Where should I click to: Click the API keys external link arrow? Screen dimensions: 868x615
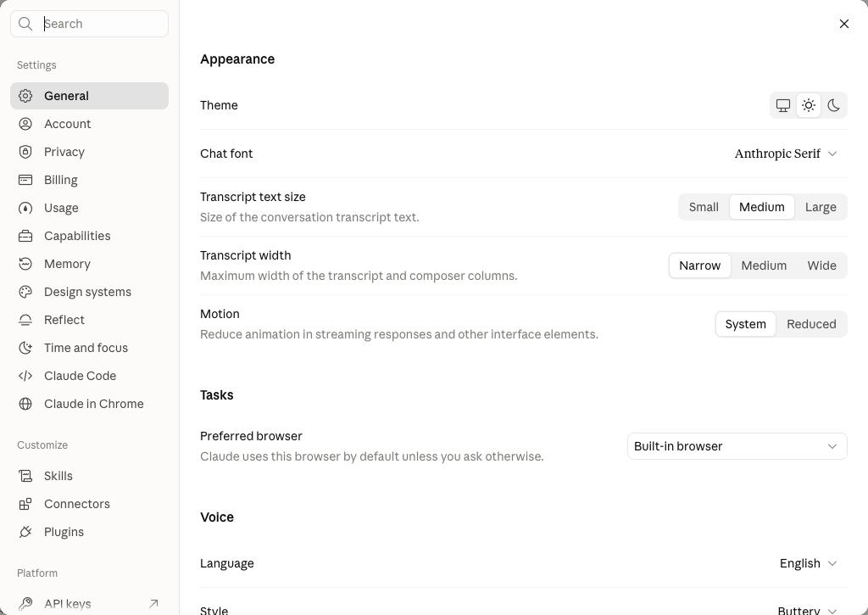coord(154,603)
